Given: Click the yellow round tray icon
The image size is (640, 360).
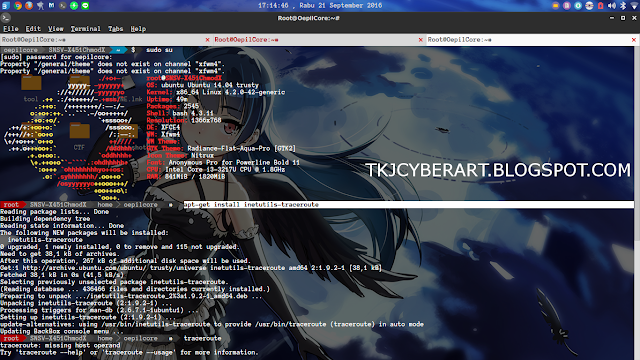Looking at the screenshot, I should (x=556, y=5).
